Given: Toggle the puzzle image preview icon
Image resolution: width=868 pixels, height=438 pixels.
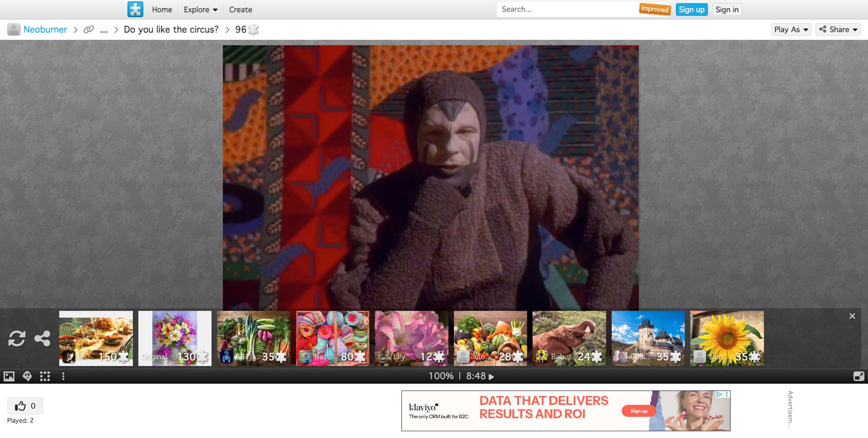Looking at the screenshot, I should (9, 376).
